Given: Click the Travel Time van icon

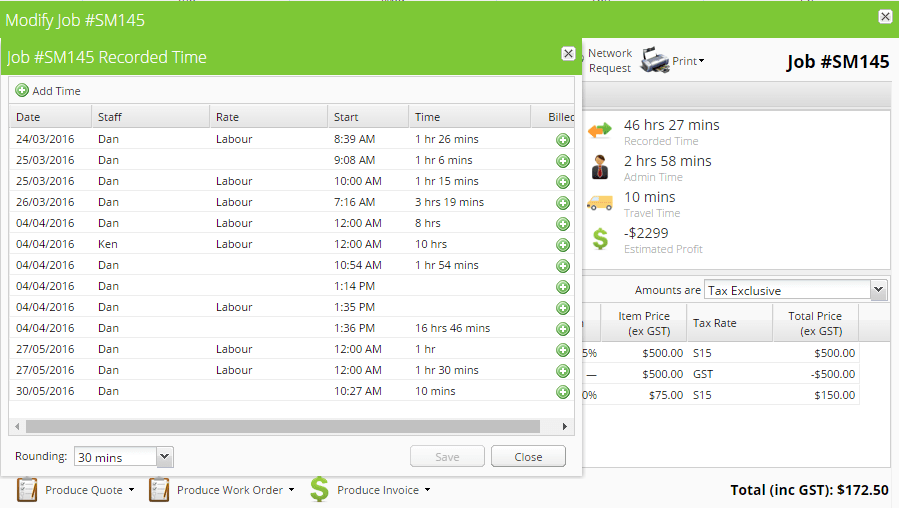Looking at the screenshot, I should coord(600,203).
